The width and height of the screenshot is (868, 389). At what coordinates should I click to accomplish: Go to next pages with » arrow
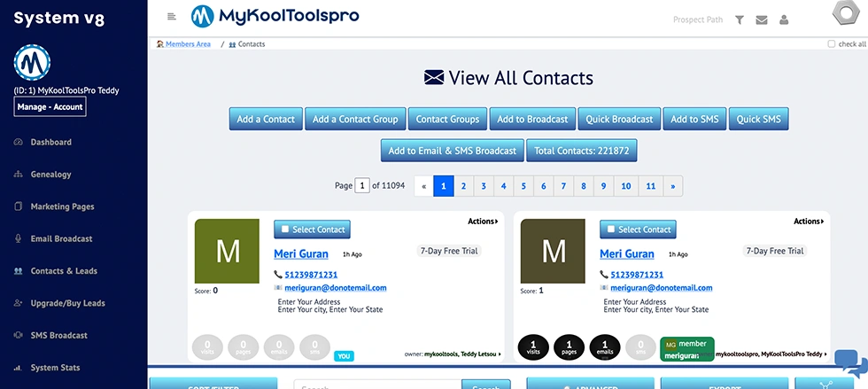point(673,186)
